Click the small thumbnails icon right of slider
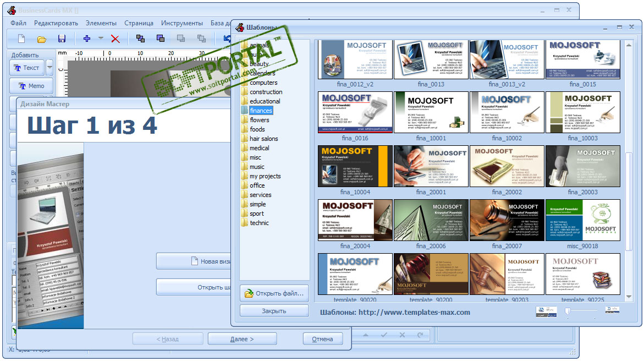The height and width of the screenshot is (361, 644). coord(612,310)
